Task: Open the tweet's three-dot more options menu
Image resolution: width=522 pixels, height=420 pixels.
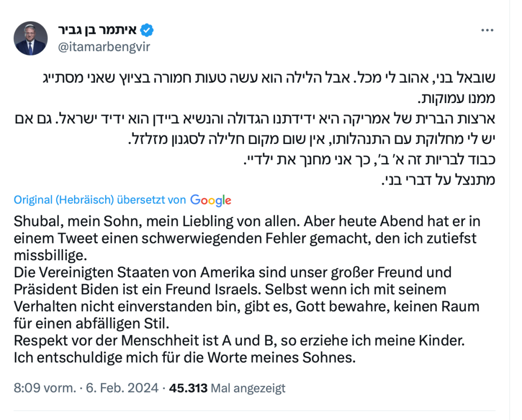Action: [x=487, y=30]
